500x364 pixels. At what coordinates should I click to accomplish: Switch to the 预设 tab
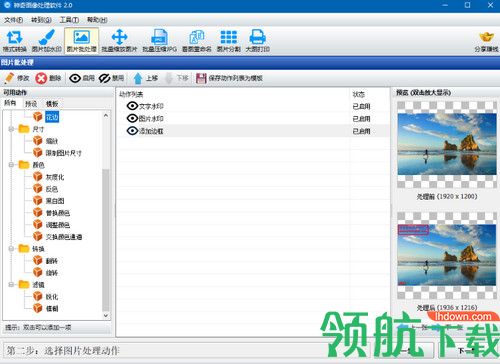31,104
